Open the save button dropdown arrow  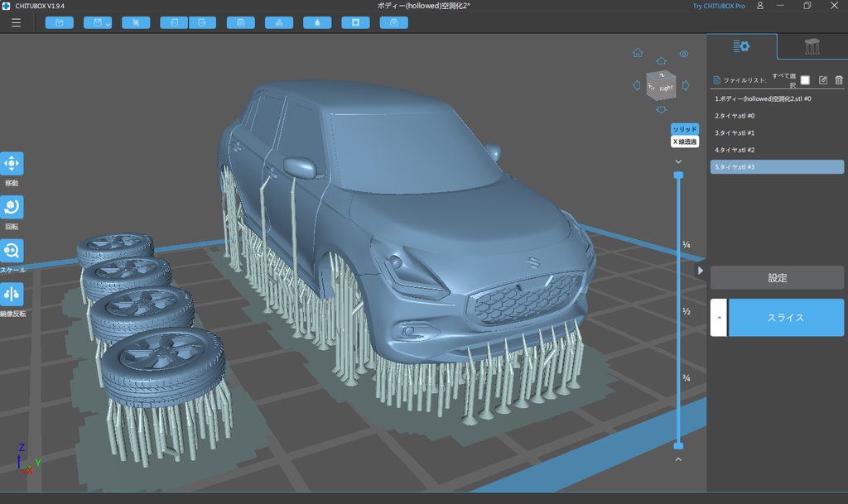click(x=108, y=23)
